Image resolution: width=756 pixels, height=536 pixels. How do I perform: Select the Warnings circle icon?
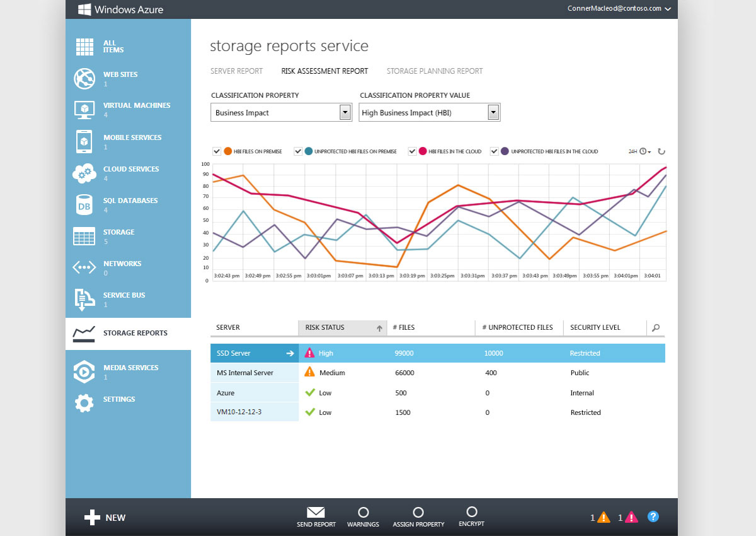(363, 512)
